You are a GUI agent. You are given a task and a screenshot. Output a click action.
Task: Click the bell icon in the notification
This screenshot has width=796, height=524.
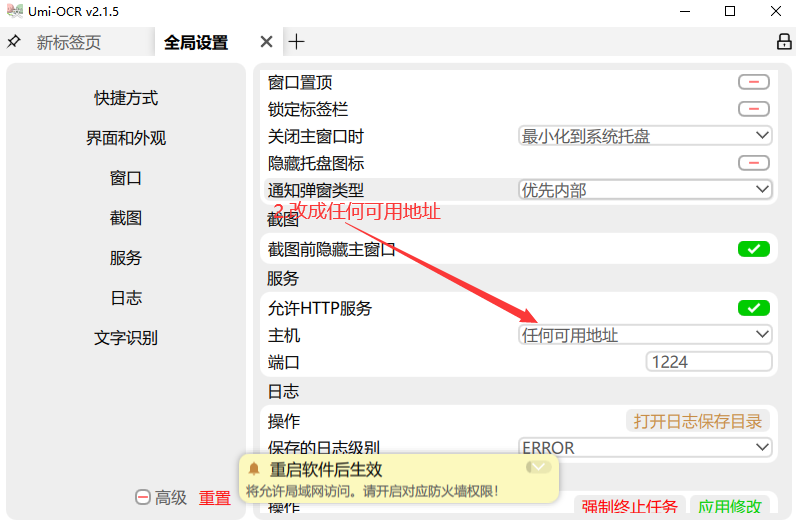click(x=254, y=469)
